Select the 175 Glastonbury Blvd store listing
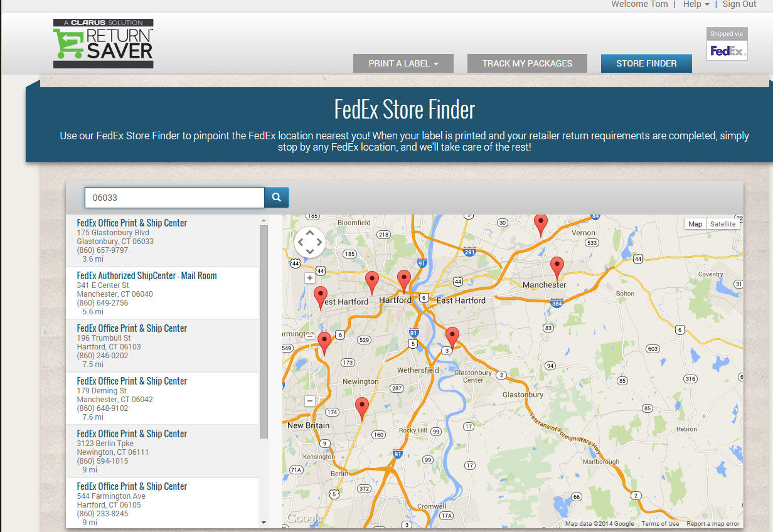Image resolution: width=773 pixels, height=532 pixels. coord(162,241)
